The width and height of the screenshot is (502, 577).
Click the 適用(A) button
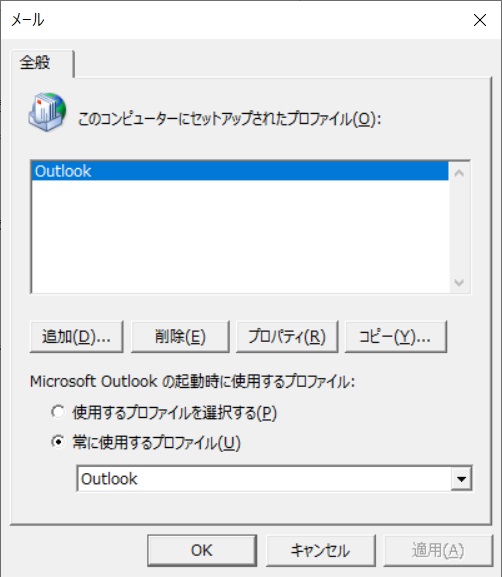pyautogui.click(x=438, y=551)
